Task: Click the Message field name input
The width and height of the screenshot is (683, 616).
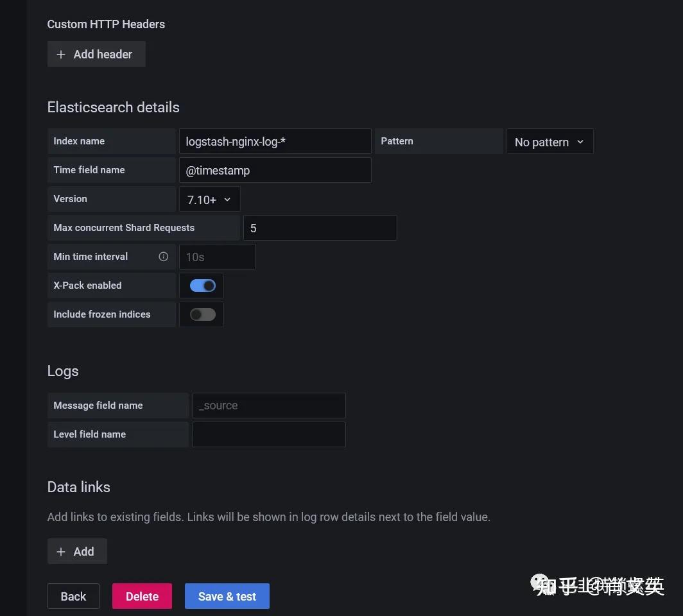Action: coord(268,405)
